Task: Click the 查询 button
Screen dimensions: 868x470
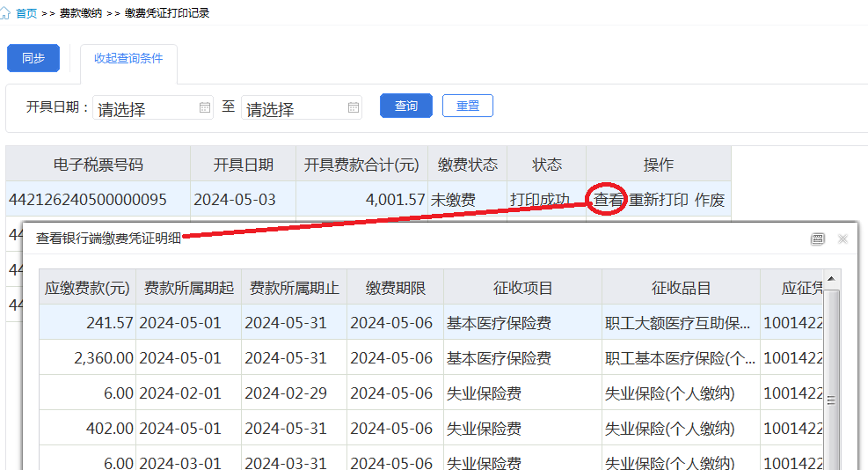Action: coord(405,106)
